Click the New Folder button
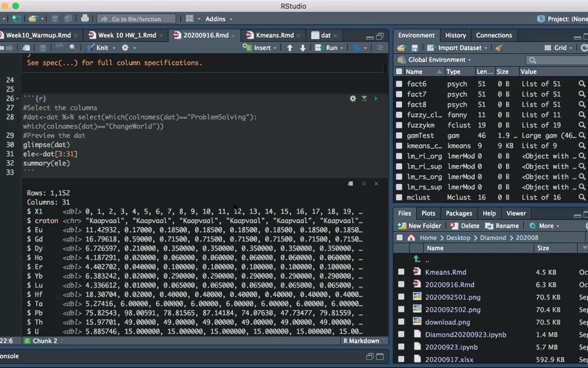The image size is (588, 368). 419,226
